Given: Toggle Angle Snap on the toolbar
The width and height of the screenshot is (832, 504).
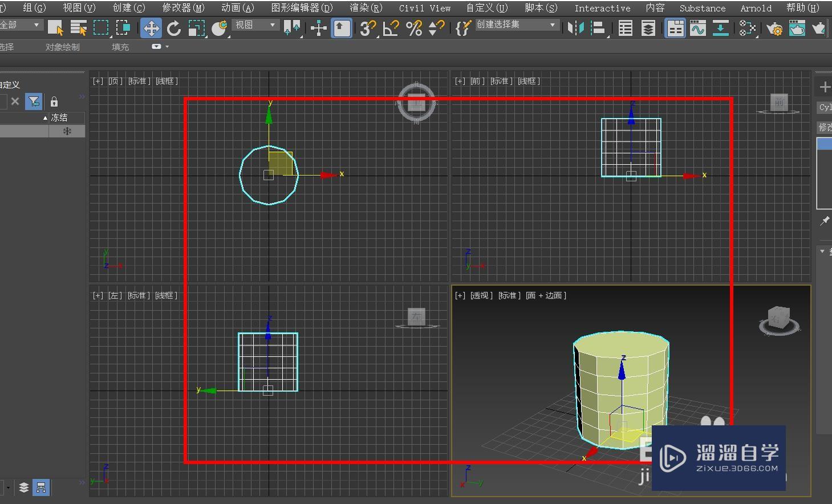Looking at the screenshot, I should 391,28.
